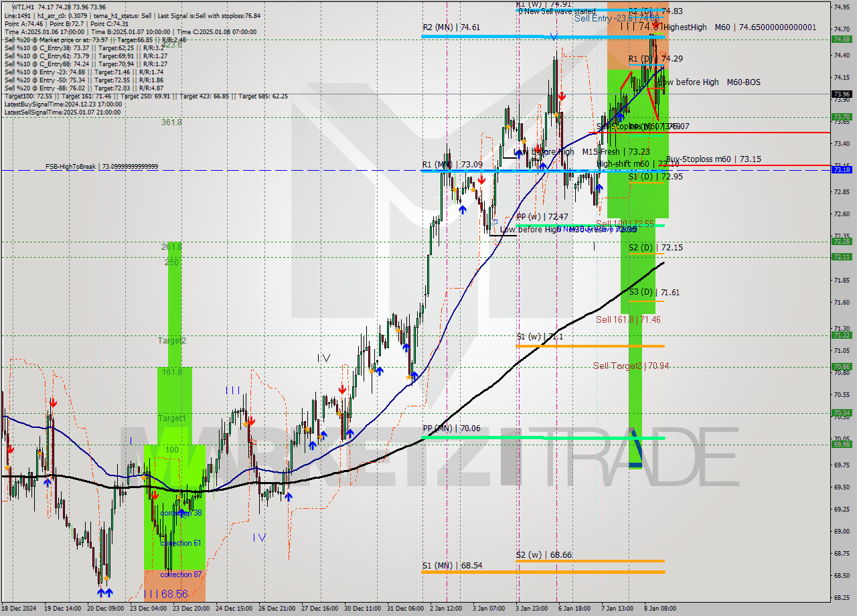This screenshot has width=857, height=616.
Task: Click the green 'Target1' Fibonacci label
Action: (x=172, y=418)
